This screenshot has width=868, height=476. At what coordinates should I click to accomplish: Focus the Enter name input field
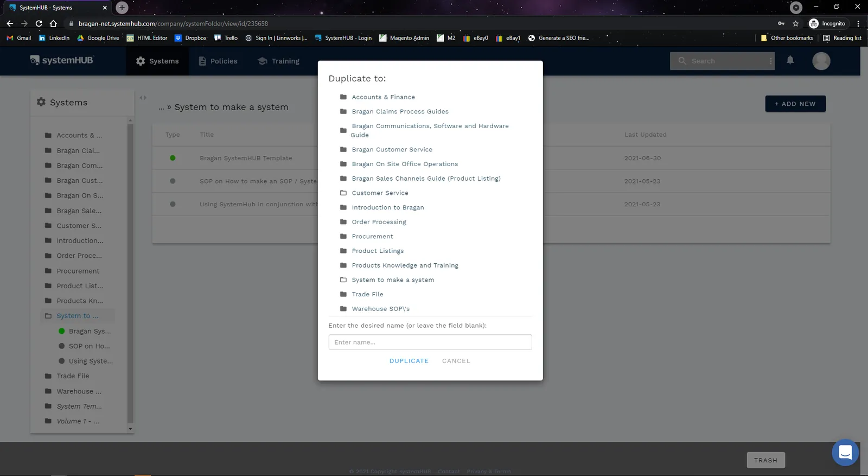click(430, 342)
